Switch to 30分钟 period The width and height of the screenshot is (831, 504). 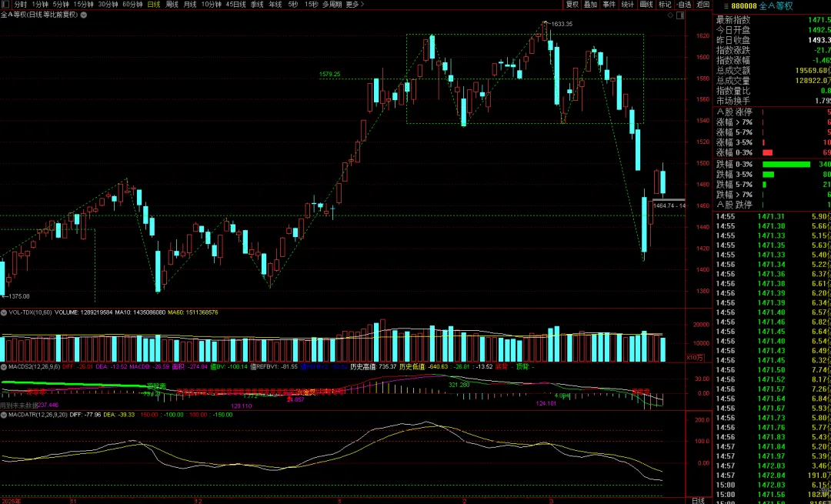[108, 5]
